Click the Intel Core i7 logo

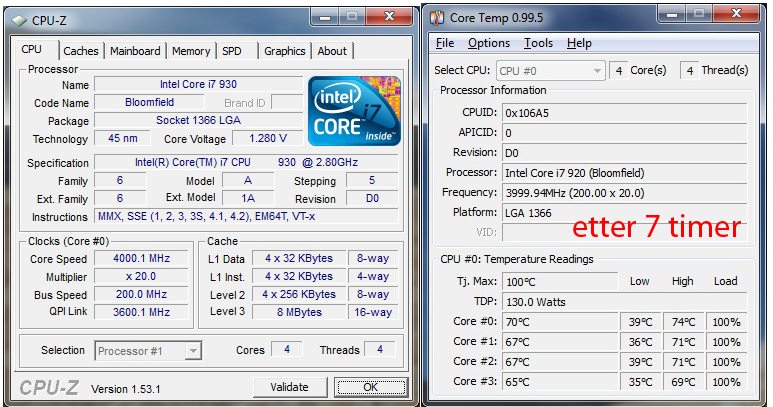(x=354, y=111)
